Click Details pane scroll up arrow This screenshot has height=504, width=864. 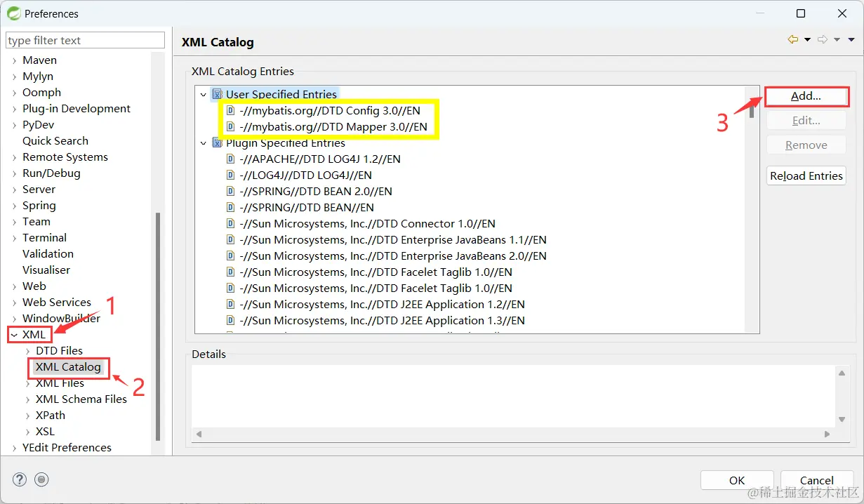coord(842,373)
